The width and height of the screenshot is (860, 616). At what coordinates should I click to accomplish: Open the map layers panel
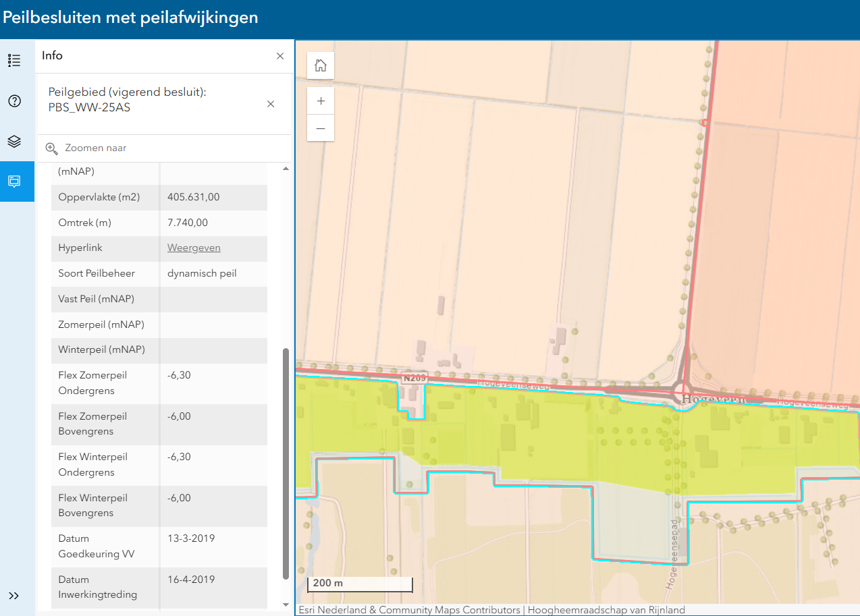14,142
